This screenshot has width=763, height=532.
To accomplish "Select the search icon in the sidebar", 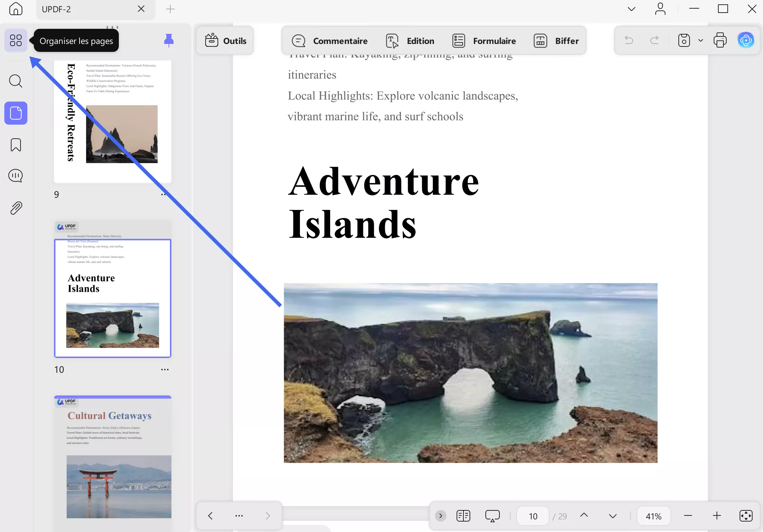I will click(x=15, y=81).
